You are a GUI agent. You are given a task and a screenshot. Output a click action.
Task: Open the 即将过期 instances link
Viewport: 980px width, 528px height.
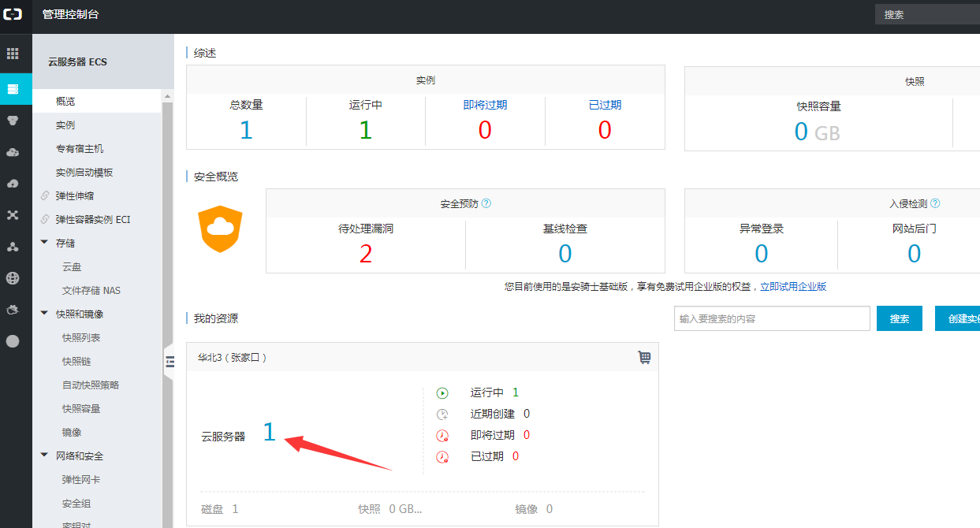[x=485, y=105]
